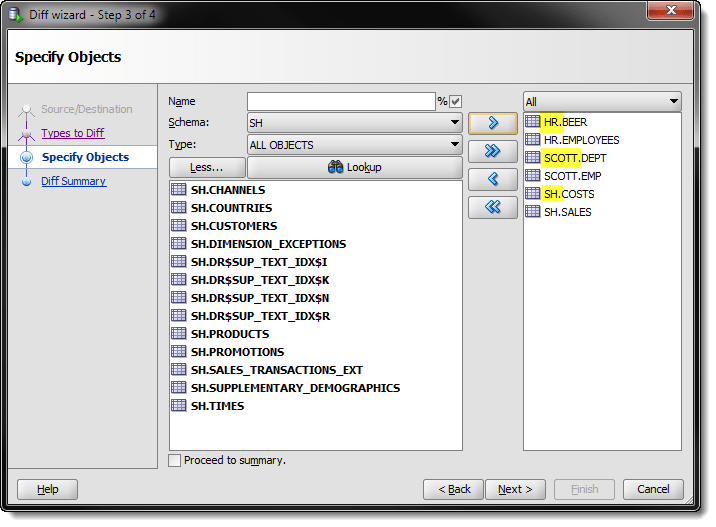Image resolution: width=716 pixels, height=527 pixels.
Task: Open the Type dropdown showing ALL OBJECTS
Action: [354, 145]
